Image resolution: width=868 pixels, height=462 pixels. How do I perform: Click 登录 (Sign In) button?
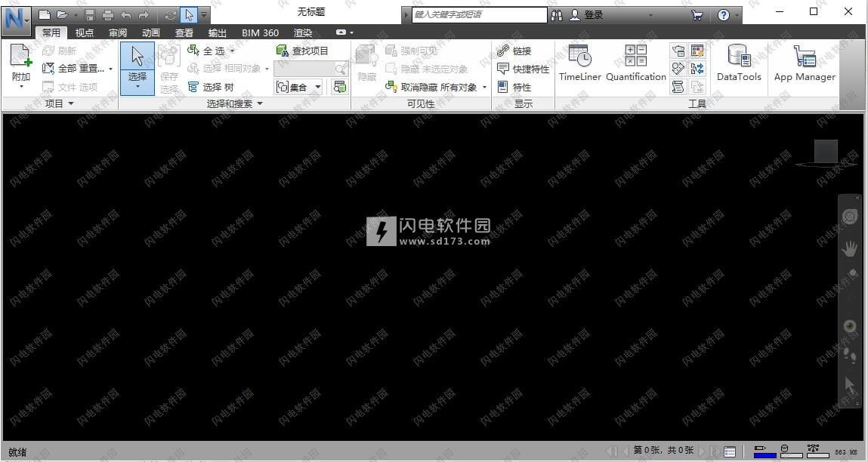point(587,15)
